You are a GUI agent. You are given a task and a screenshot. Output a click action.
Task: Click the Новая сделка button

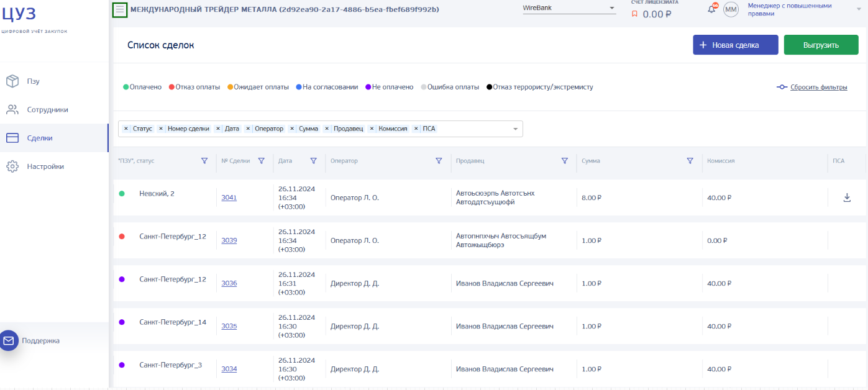click(x=735, y=45)
